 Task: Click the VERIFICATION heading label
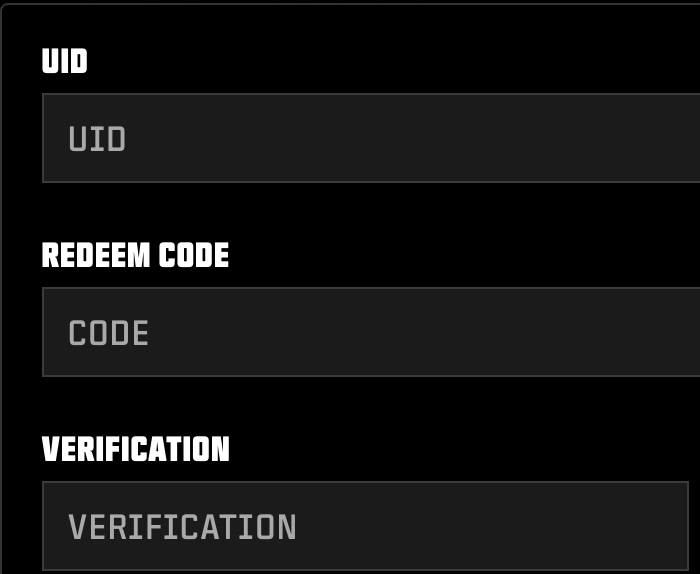pos(135,450)
